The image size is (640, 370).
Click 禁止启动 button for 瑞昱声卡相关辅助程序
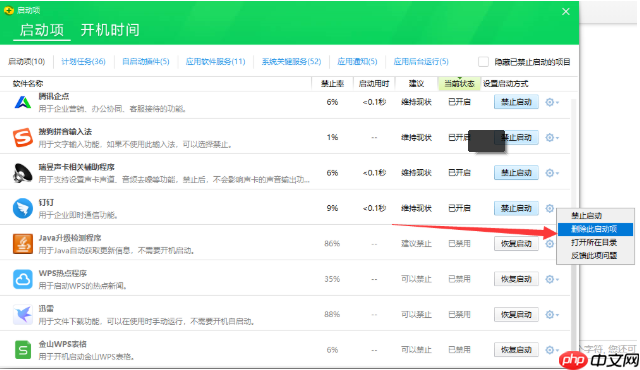click(x=516, y=173)
